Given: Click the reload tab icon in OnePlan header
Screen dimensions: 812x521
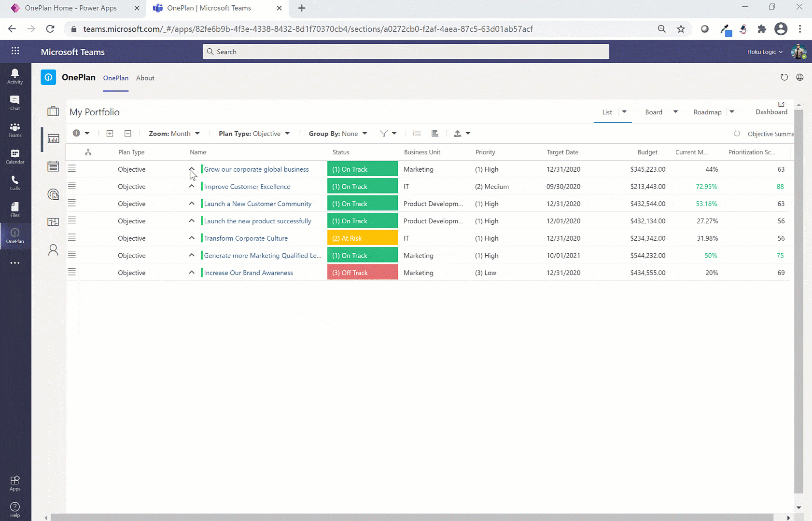Looking at the screenshot, I should pos(784,77).
